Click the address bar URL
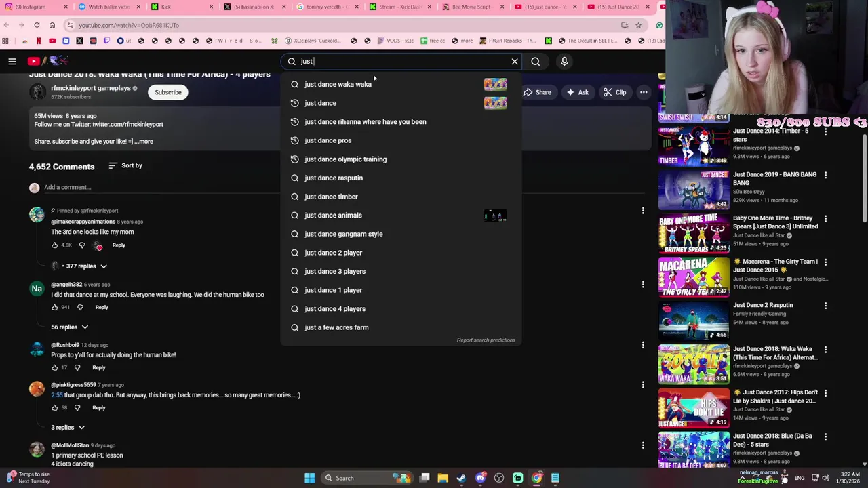 click(x=129, y=25)
